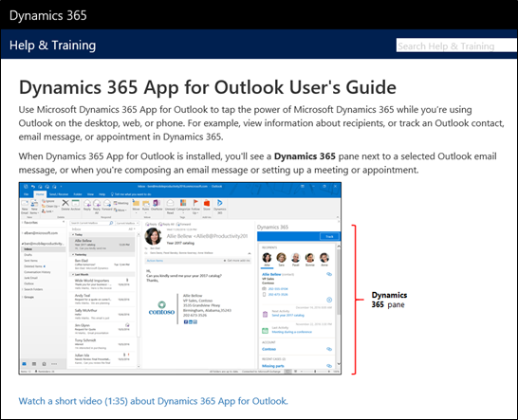Click the page heading Dynamics 365 App for Outlook User's Guide
The image size is (518, 420).
pyautogui.click(x=208, y=88)
